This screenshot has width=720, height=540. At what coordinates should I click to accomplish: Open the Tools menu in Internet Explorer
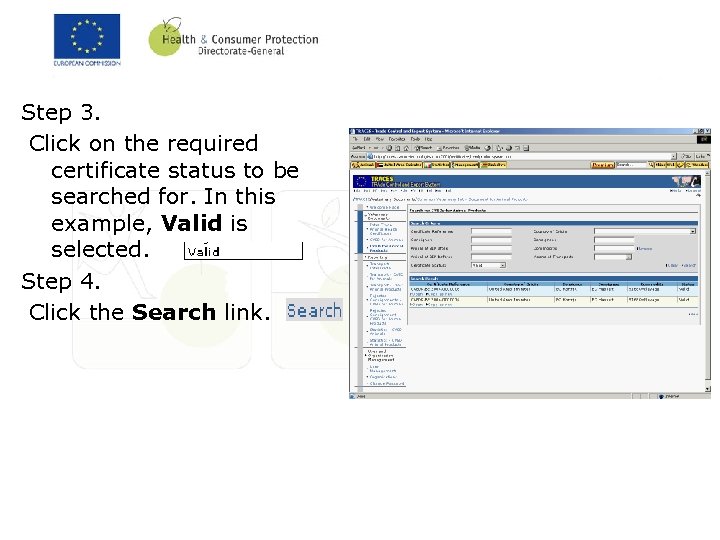415,139
